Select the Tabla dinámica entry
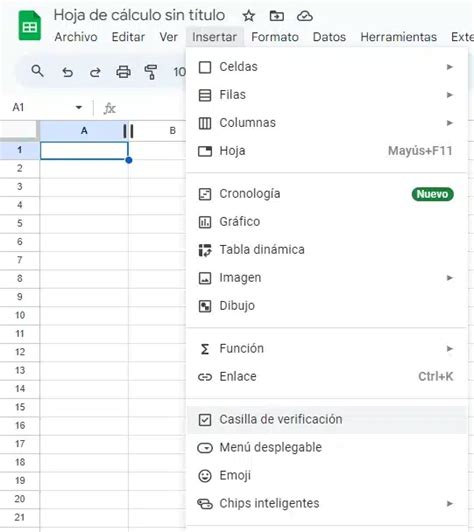 pyautogui.click(x=327, y=250)
